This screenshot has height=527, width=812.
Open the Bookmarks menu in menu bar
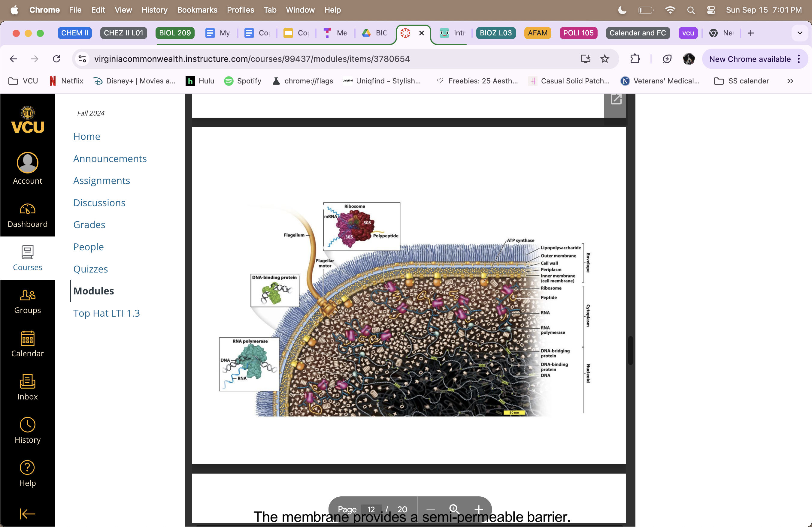tap(197, 10)
